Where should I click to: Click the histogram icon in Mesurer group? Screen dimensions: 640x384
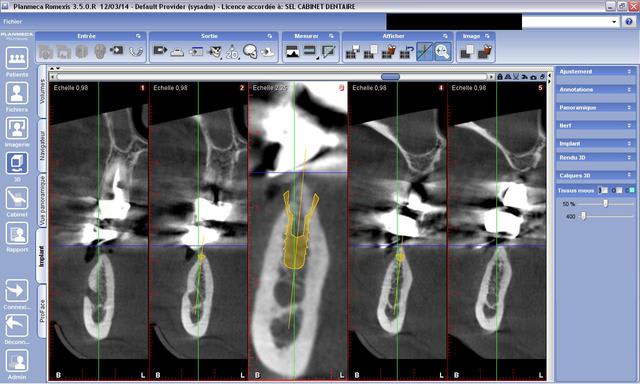(x=293, y=51)
